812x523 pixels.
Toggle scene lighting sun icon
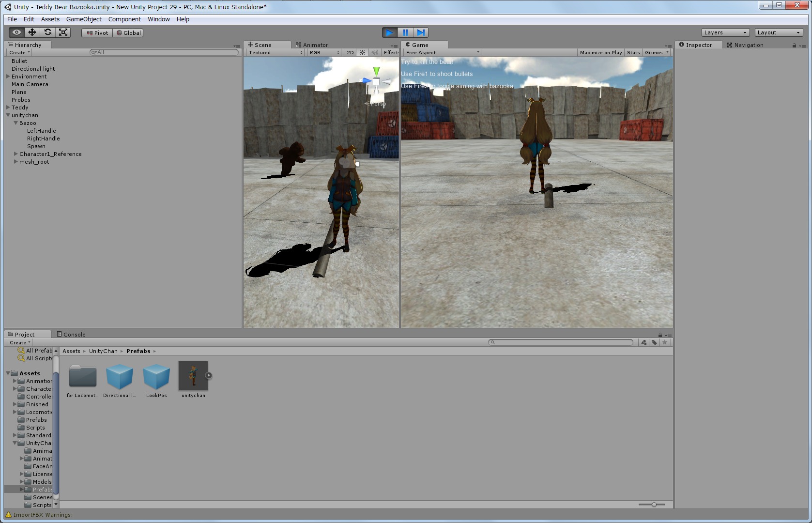(362, 52)
